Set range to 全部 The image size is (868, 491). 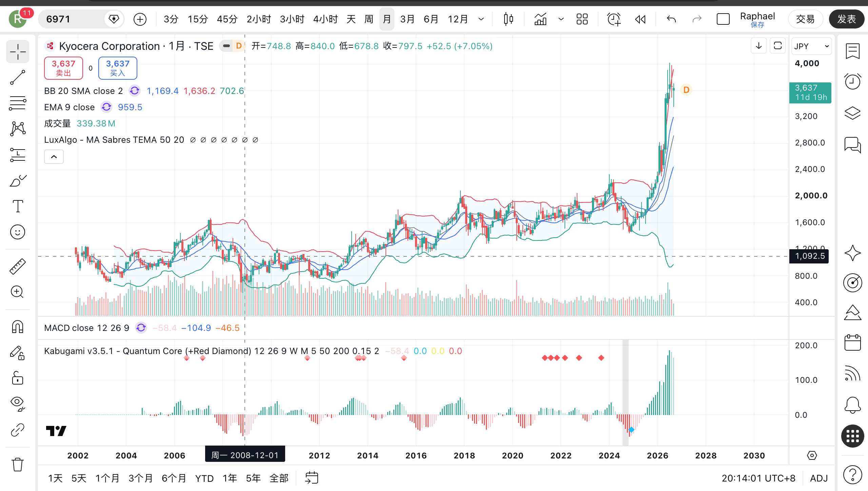[x=279, y=478]
